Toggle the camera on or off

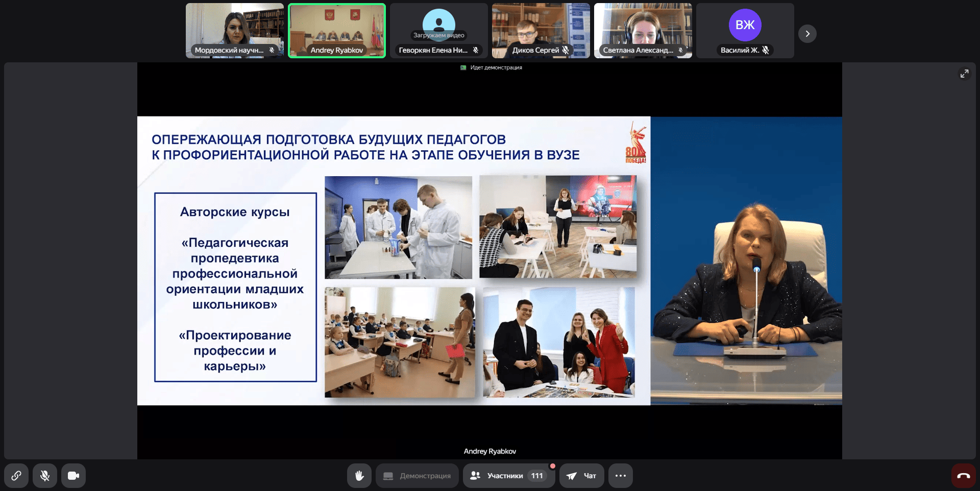point(73,476)
